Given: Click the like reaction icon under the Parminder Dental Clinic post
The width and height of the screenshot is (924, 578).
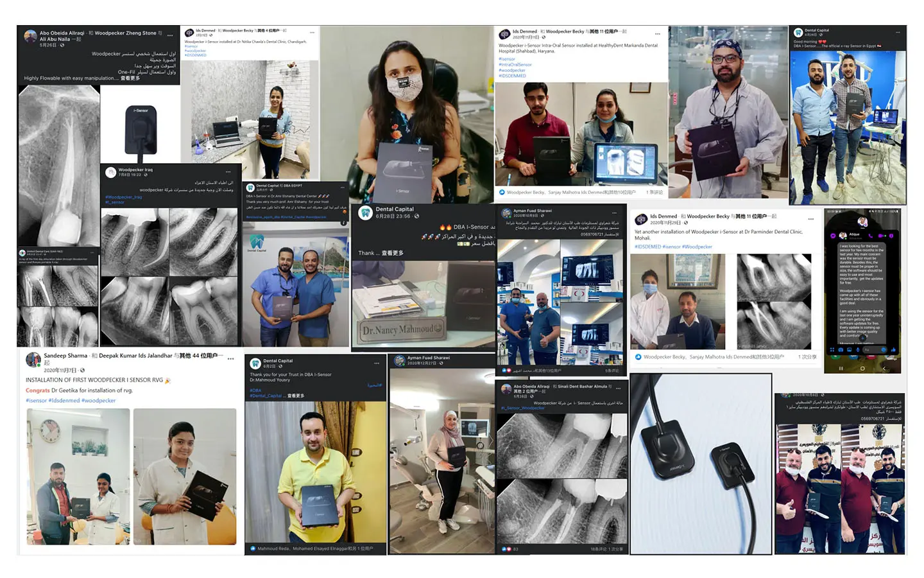Looking at the screenshot, I should click(638, 357).
